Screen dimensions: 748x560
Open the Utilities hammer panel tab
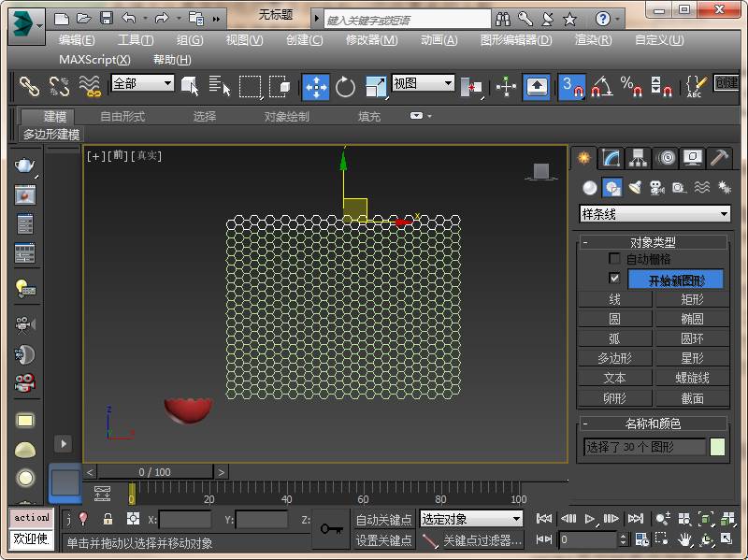point(719,157)
